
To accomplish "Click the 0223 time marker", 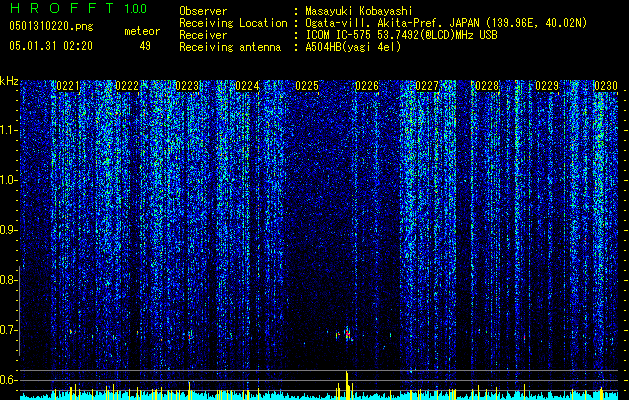I will pyautogui.click(x=187, y=86).
